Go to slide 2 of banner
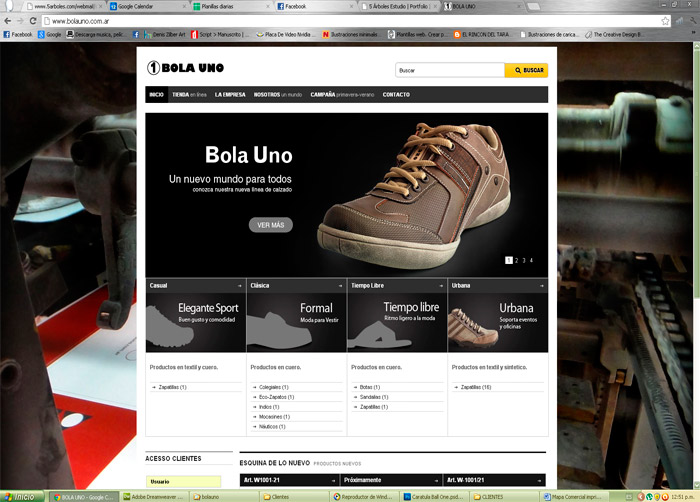This screenshot has width=700, height=502. (x=517, y=260)
